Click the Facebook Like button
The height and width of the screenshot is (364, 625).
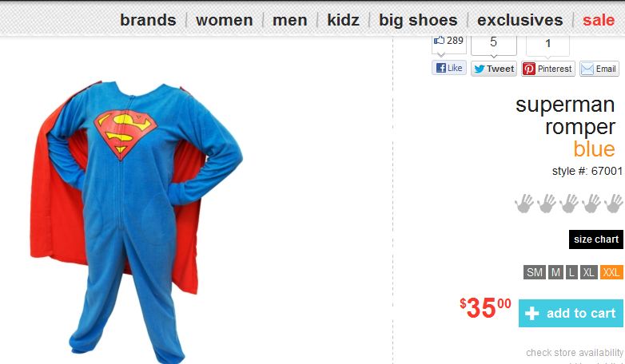tap(449, 68)
